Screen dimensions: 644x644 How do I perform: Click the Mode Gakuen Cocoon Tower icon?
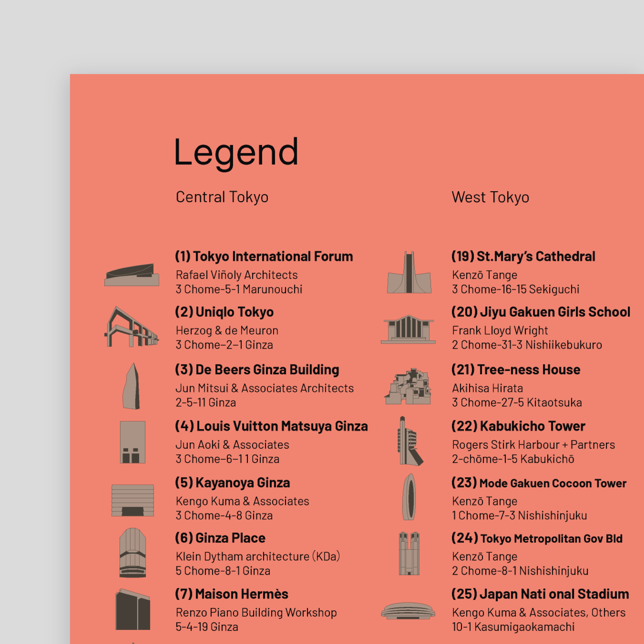[409, 497]
